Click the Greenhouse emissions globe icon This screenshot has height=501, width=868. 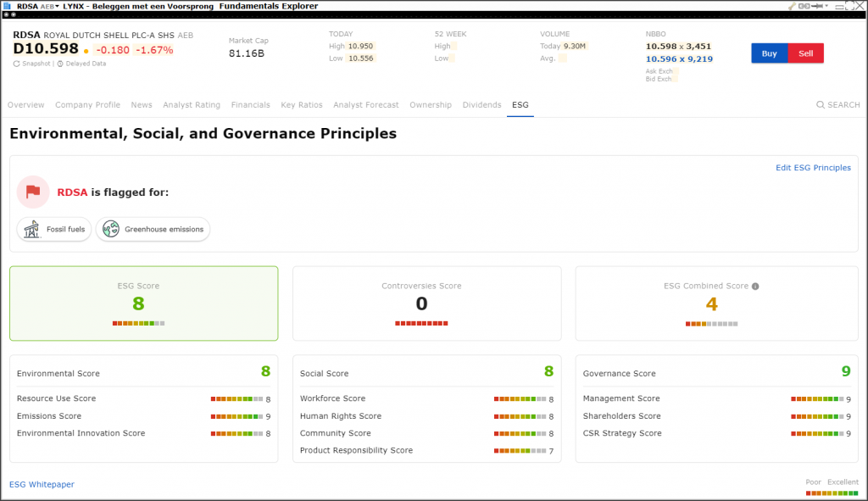tap(111, 229)
